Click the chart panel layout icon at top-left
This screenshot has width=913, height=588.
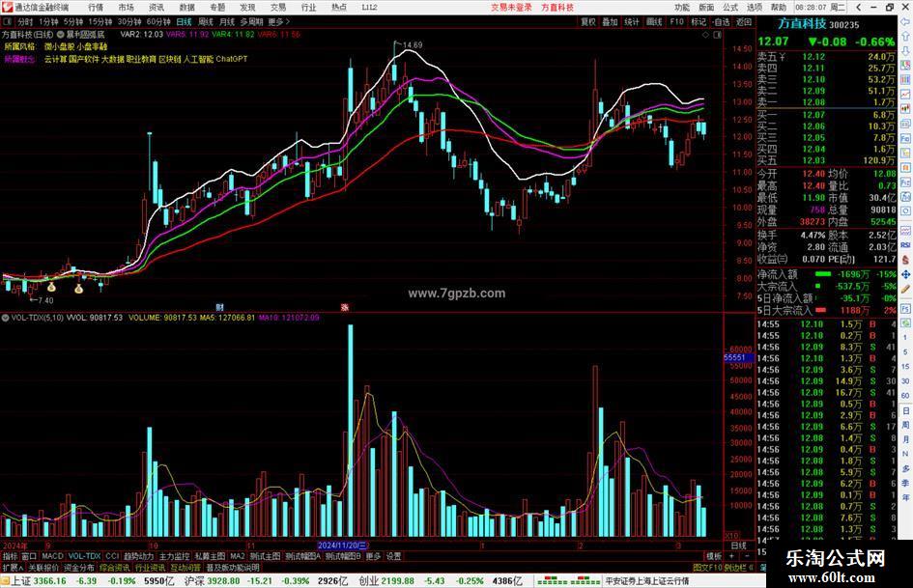coord(8,21)
